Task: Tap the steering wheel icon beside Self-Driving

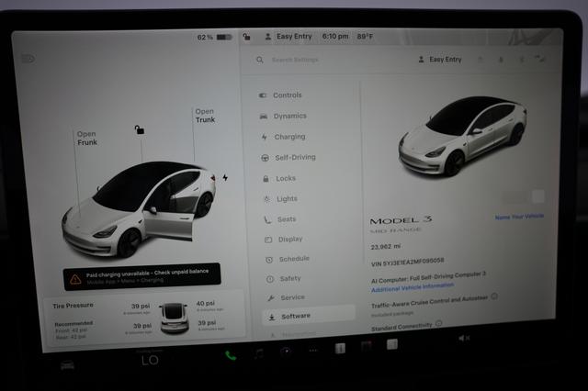Action: click(x=265, y=158)
